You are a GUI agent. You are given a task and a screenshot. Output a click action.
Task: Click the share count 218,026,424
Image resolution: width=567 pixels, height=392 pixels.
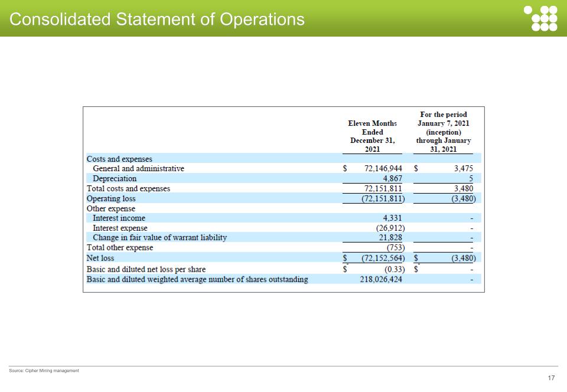tap(381, 280)
